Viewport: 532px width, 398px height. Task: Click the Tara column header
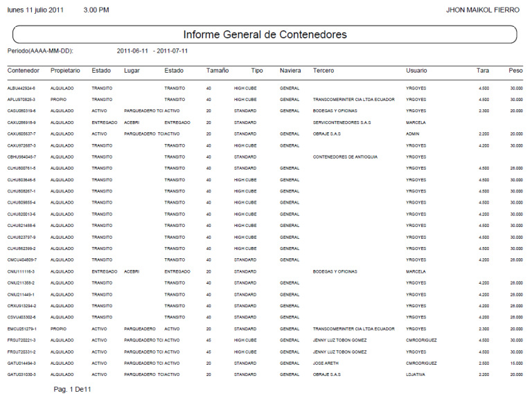[x=482, y=71]
